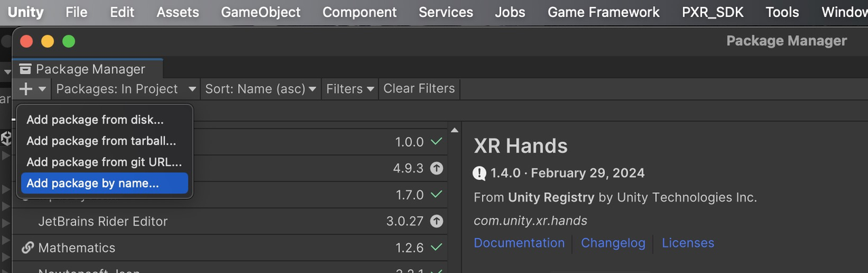
Task: Select Add package from git URL...
Action: (x=104, y=162)
